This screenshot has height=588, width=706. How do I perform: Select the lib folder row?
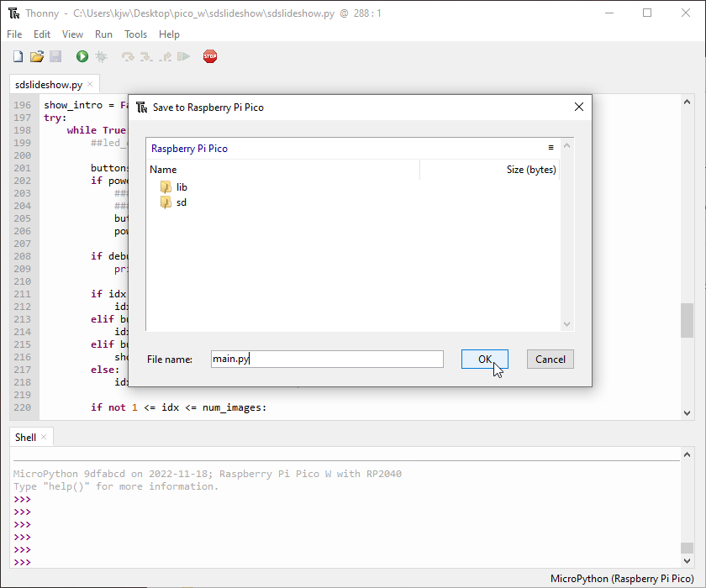(352, 186)
